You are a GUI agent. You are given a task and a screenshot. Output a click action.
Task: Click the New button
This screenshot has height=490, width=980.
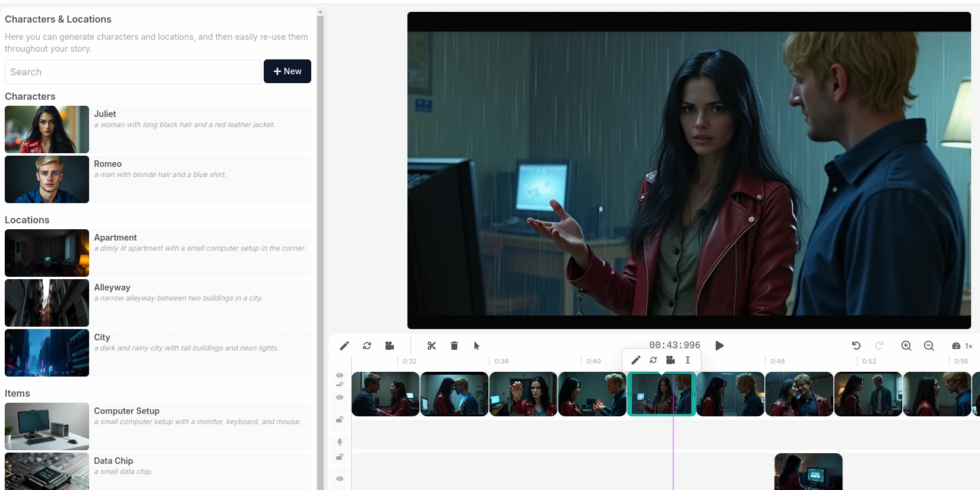pyautogui.click(x=287, y=71)
